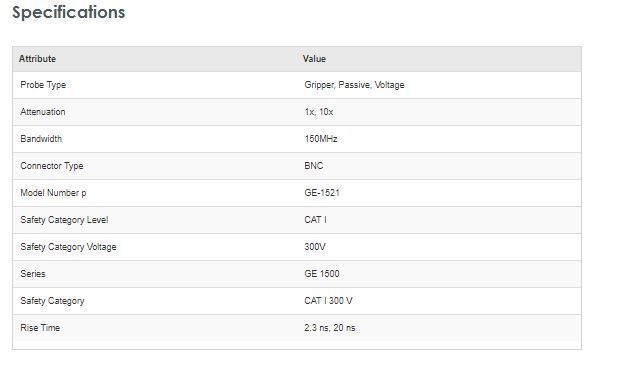
Task: Click the 1x, 10x attenuation value
Action: (x=319, y=112)
